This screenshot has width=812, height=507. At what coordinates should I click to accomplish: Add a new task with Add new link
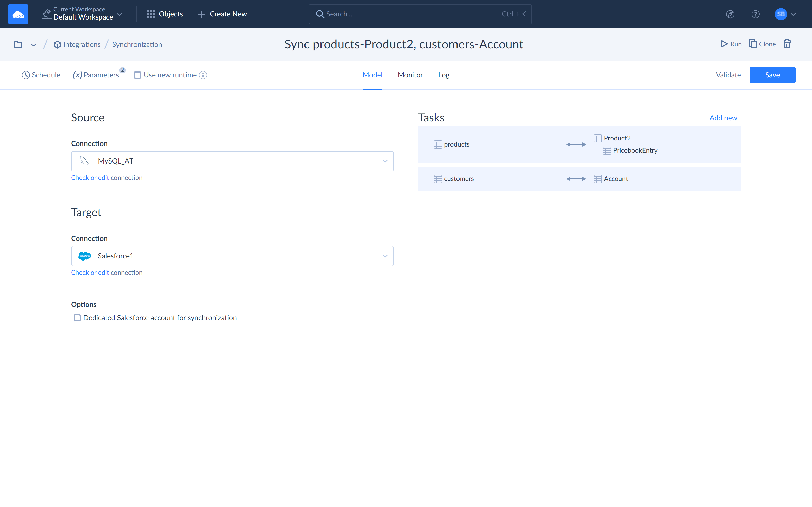(x=723, y=118)
